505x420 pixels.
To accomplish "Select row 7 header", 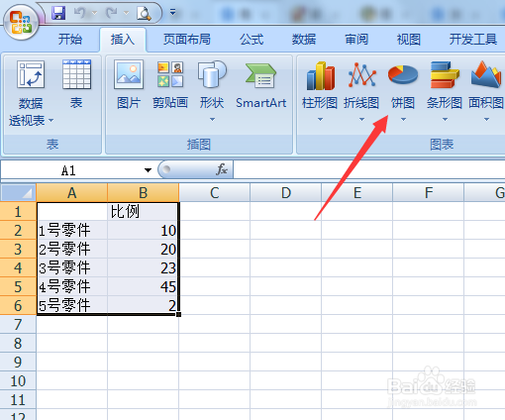I will [18, 324].
